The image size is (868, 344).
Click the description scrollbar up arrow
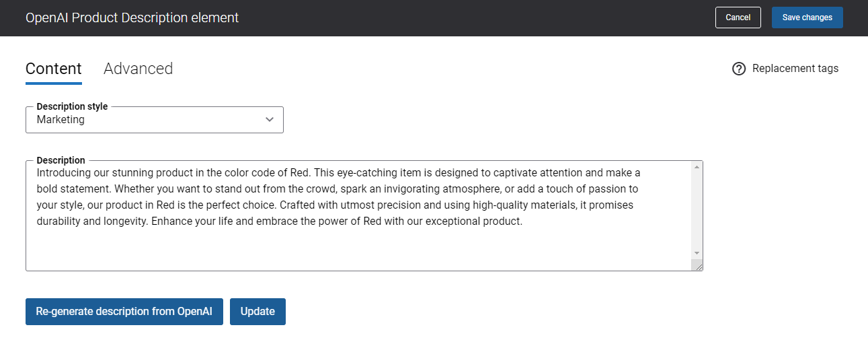697,167
